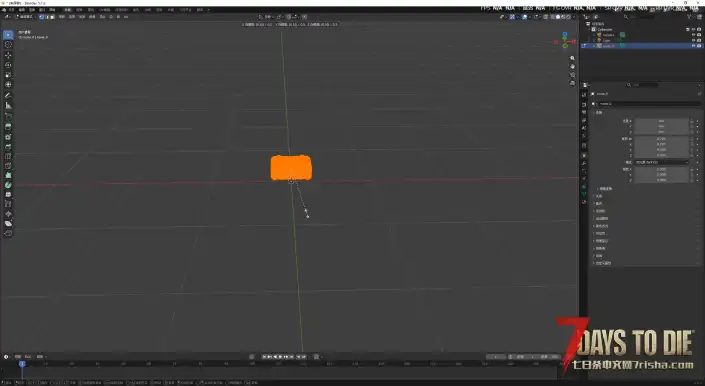Image resolution: width=705 pixels, height=386 pixels.
Task: Enable face select mode
Action: tap(52, 17)
